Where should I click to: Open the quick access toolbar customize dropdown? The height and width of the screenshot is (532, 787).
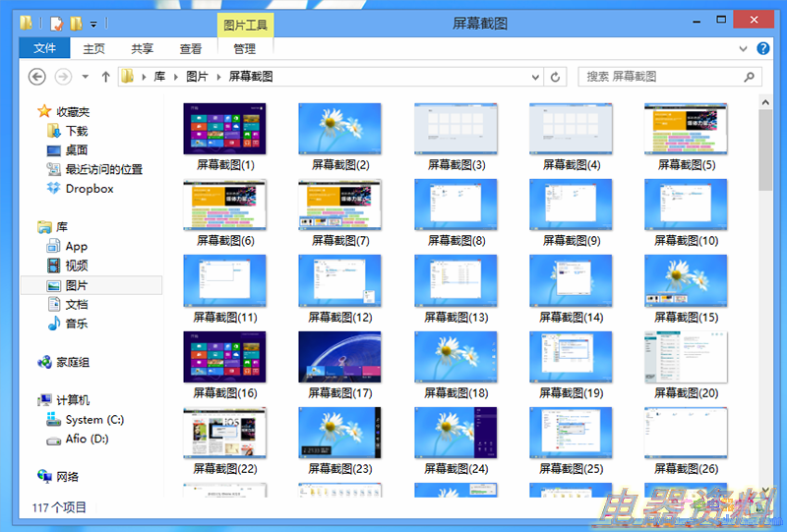[93, 22]
